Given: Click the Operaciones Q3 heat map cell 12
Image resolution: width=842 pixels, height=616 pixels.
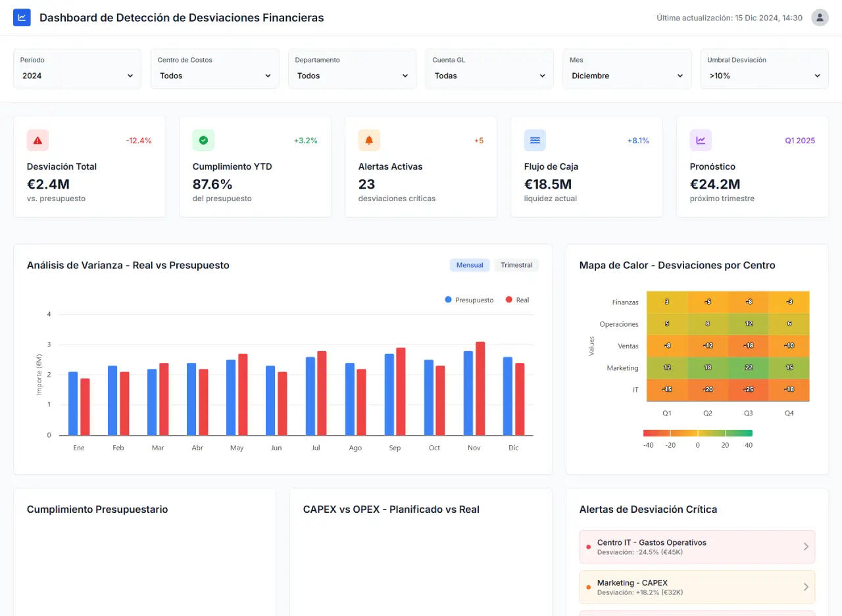Looking at the screenshot, I should click(x=749, y=324).
